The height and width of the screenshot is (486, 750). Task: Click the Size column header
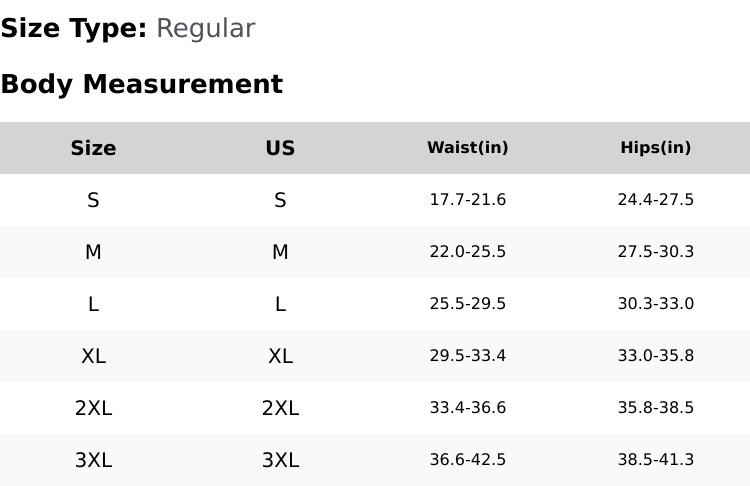click(93, 148)
